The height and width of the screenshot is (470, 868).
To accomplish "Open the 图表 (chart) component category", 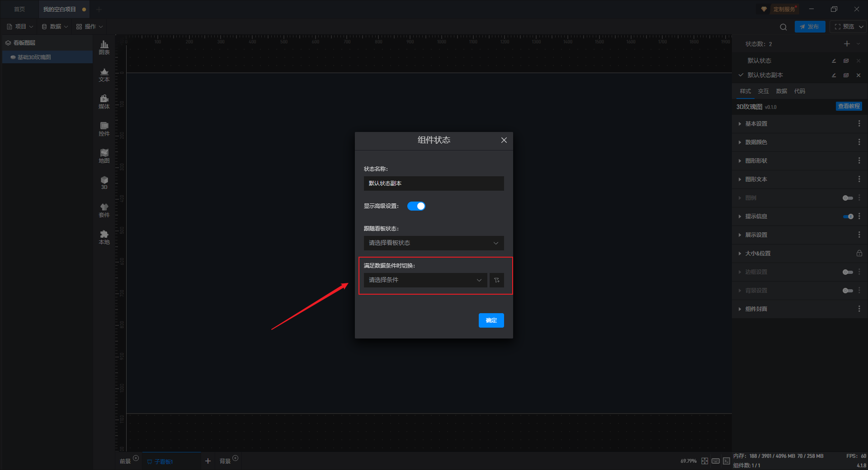I will point(104,47).
